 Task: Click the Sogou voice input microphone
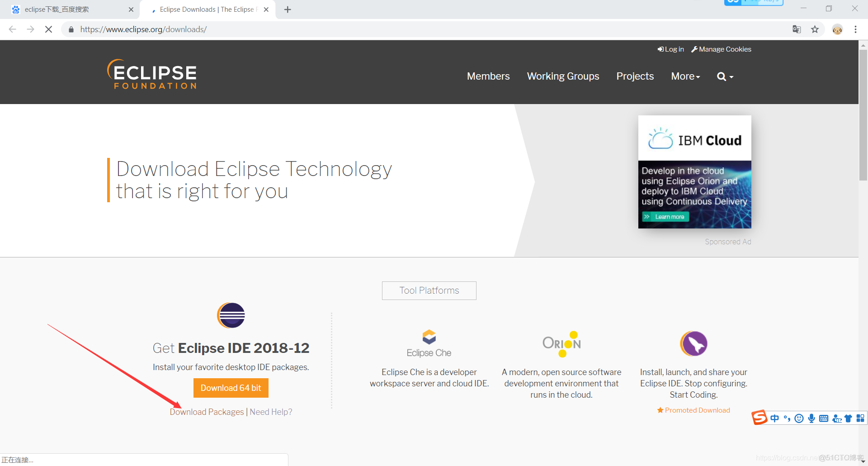point(811,418)
